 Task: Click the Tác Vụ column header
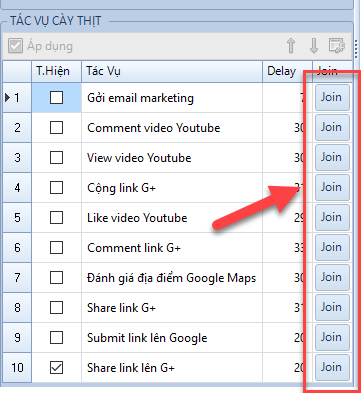(x=172, y=71)
